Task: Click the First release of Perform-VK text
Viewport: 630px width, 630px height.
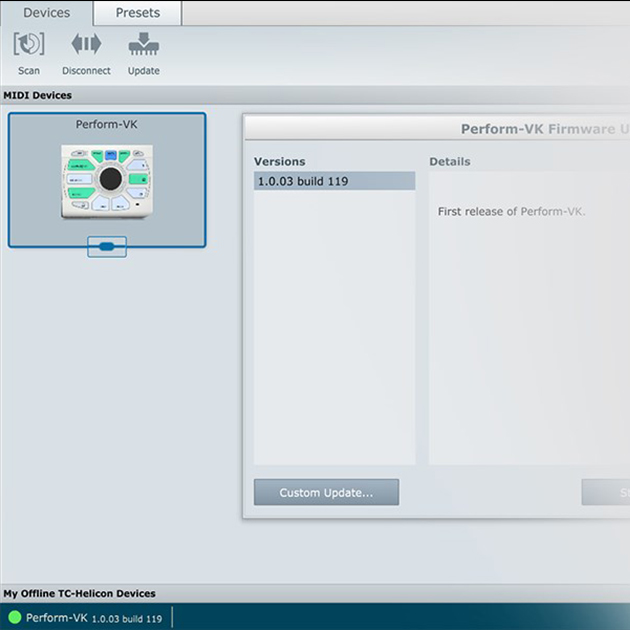Action: [x=511, y=211]
